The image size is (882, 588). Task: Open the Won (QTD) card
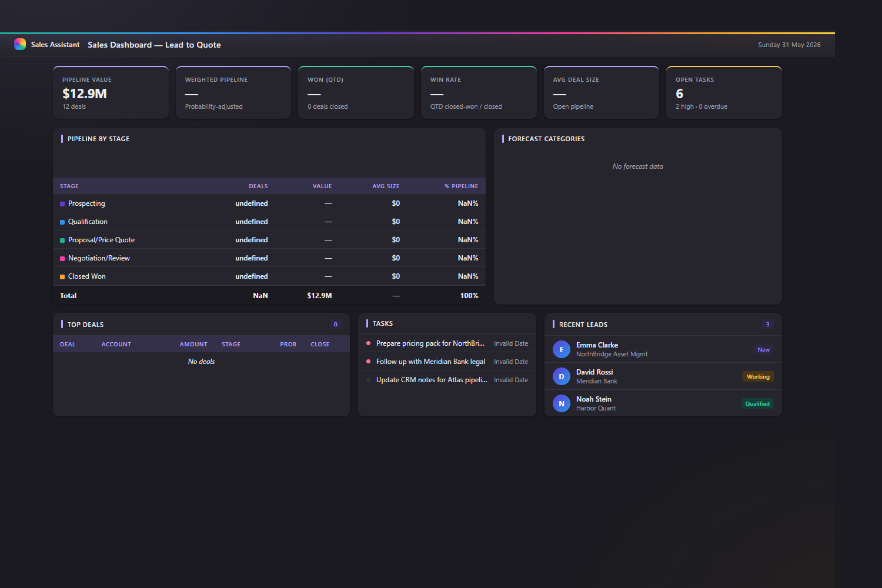click(356, 92)
